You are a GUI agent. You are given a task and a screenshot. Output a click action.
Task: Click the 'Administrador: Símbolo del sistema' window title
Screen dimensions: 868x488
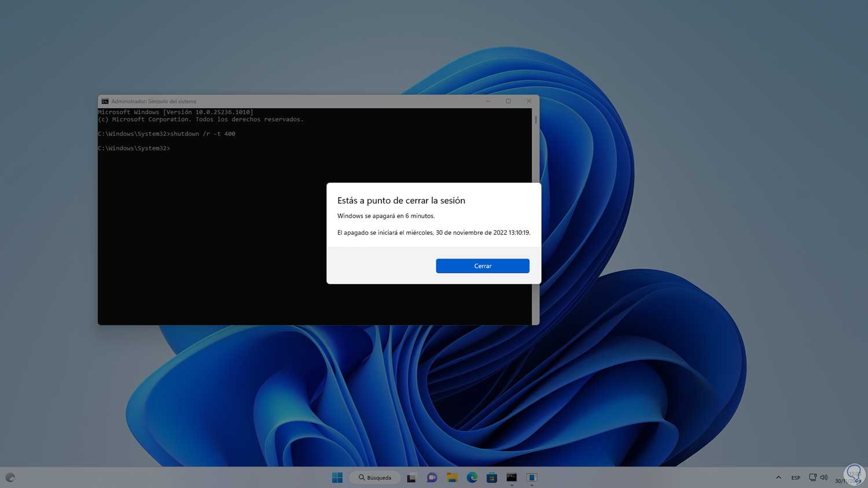[153, 101]
